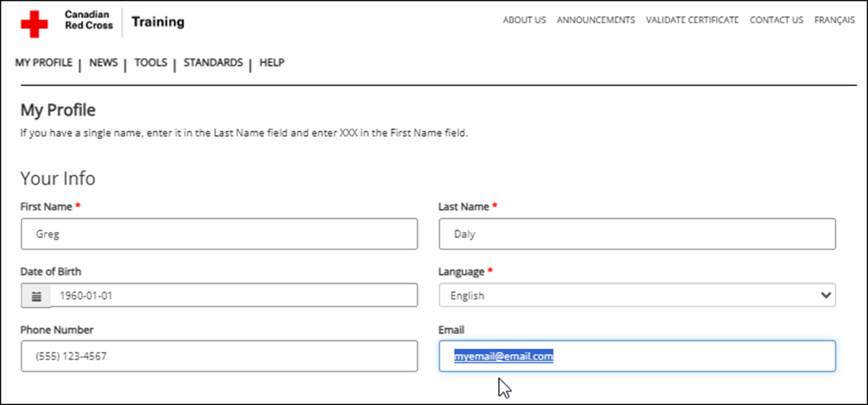Click the Canadian Red Cross logo
Image resolution: width=868 pixels, height=405 pixels.
(66, 24)
